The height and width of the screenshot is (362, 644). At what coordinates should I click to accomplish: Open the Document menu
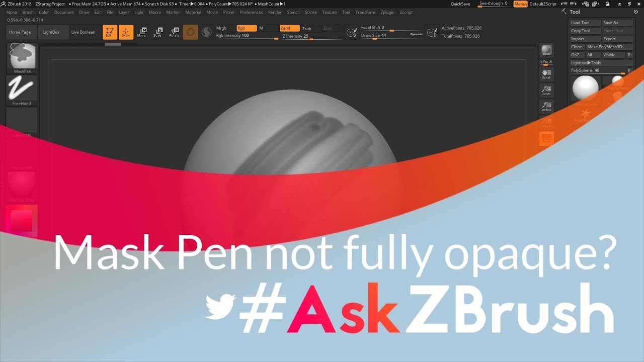[64, 12]
